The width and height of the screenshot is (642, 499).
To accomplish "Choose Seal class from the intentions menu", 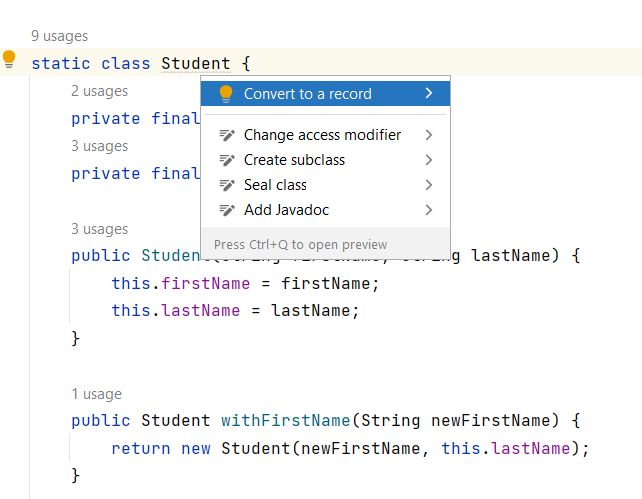I will tap(275, 185).
